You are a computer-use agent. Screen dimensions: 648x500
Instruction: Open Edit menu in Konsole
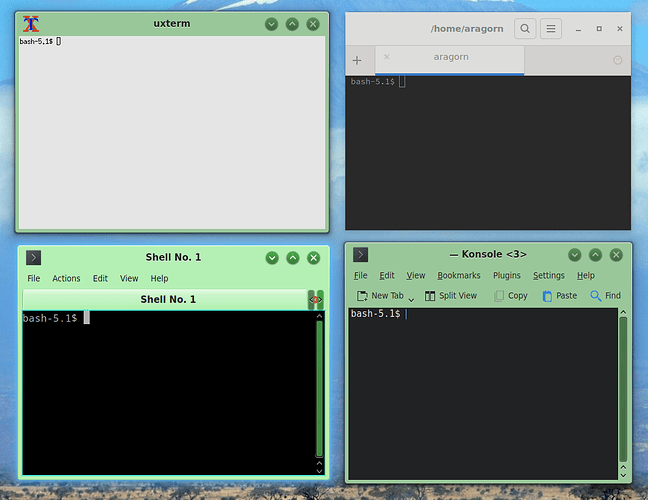coord(387,276)
